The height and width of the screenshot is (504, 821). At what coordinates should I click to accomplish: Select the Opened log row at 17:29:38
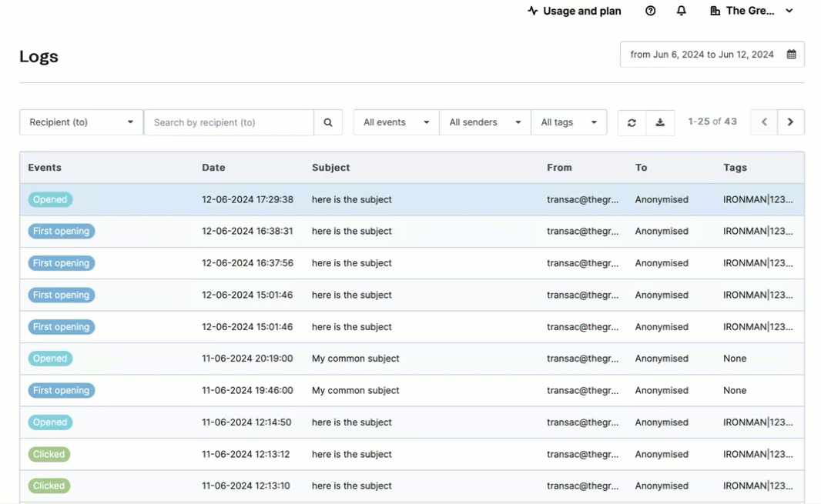[412, 199]
